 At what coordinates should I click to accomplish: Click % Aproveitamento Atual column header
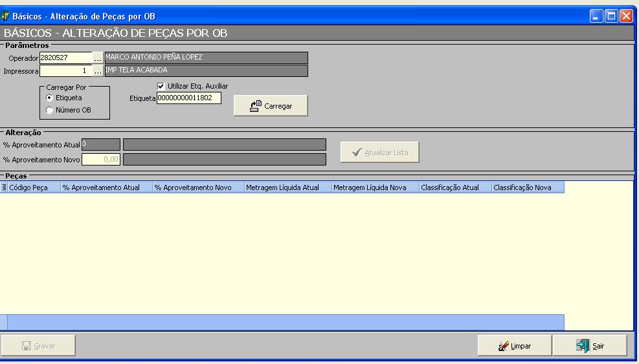(x=106, y=187)
